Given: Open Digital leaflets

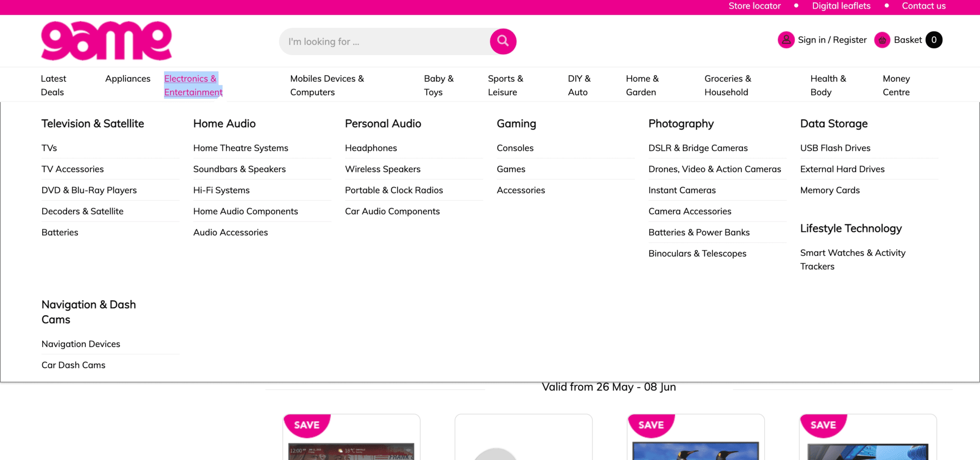Looking at the screenshot, I should coord(841,6).
